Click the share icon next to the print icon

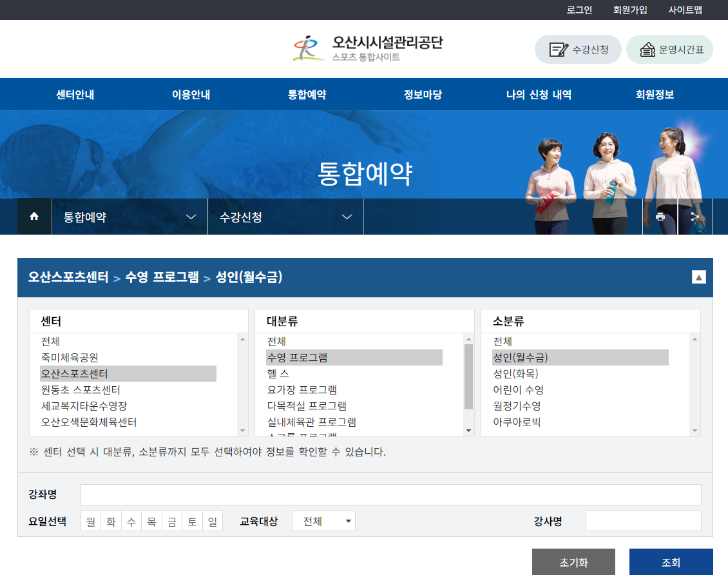click(x=695, y=217)
